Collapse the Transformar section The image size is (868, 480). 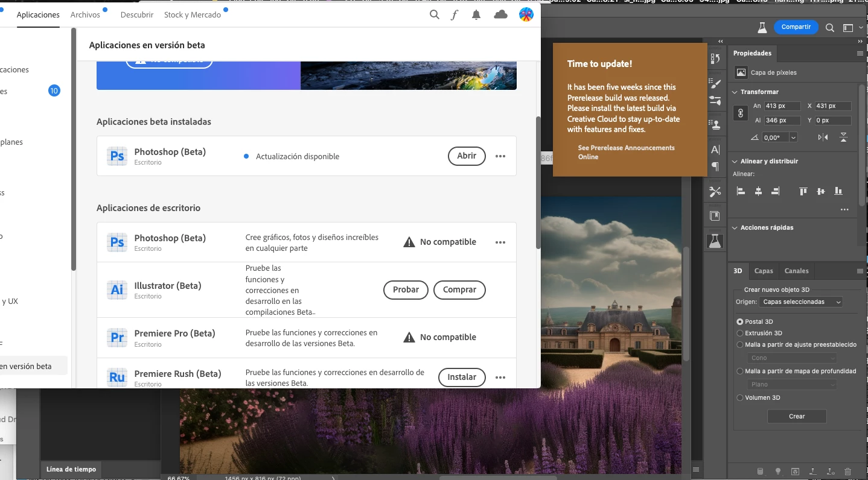(735, 92)
